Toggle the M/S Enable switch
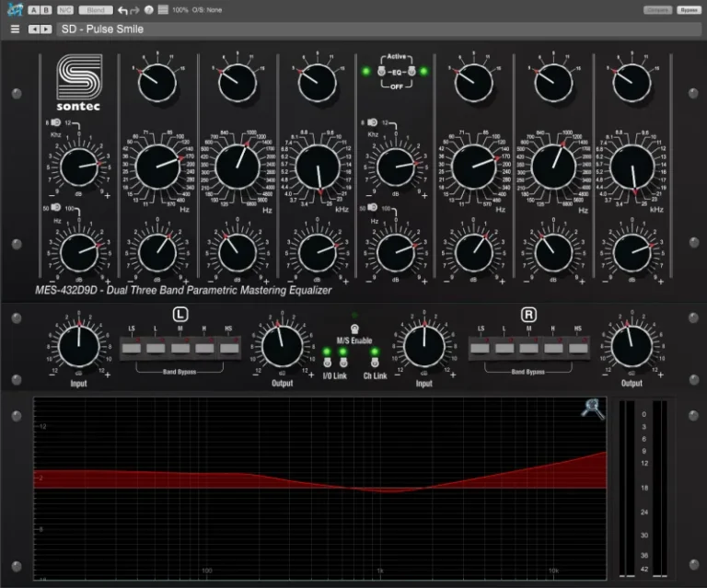Viewport: 707px width, 588px height. [355, 329]
